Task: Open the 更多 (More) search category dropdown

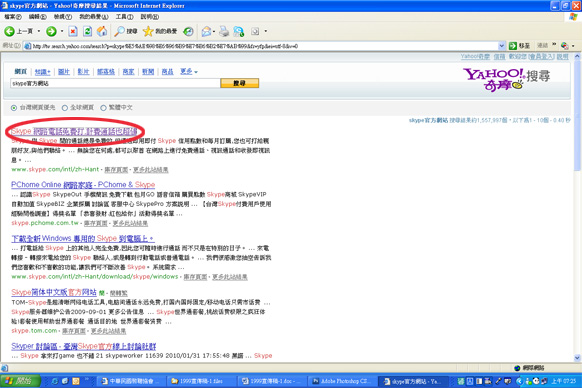Action: (189, 71)
